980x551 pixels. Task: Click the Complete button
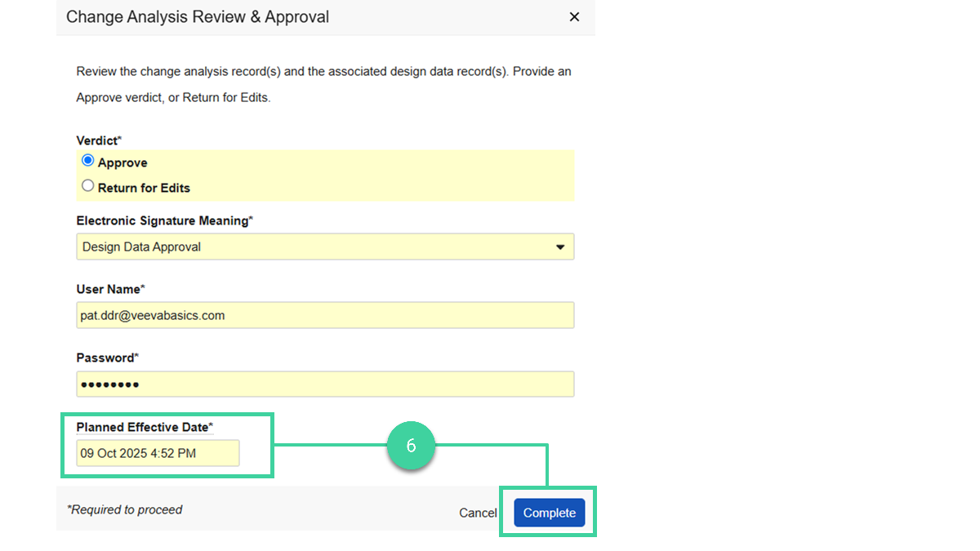click(549, 512)
